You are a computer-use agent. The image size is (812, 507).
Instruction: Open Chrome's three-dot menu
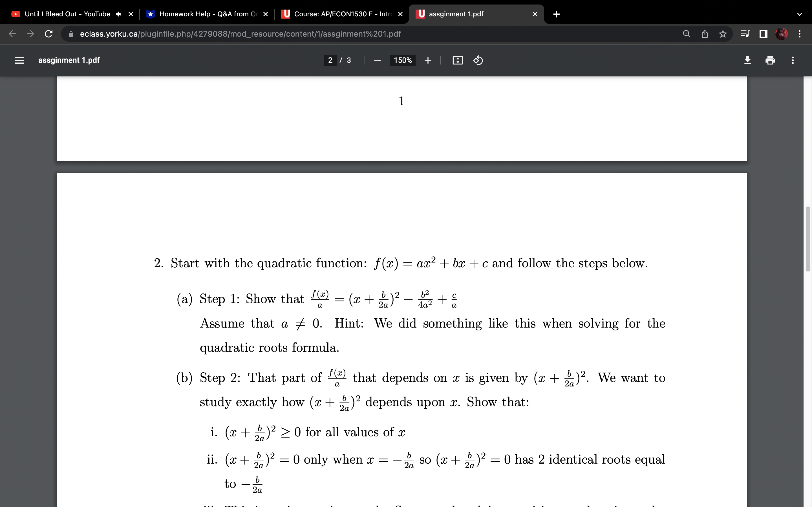click(x=800, y=34)
